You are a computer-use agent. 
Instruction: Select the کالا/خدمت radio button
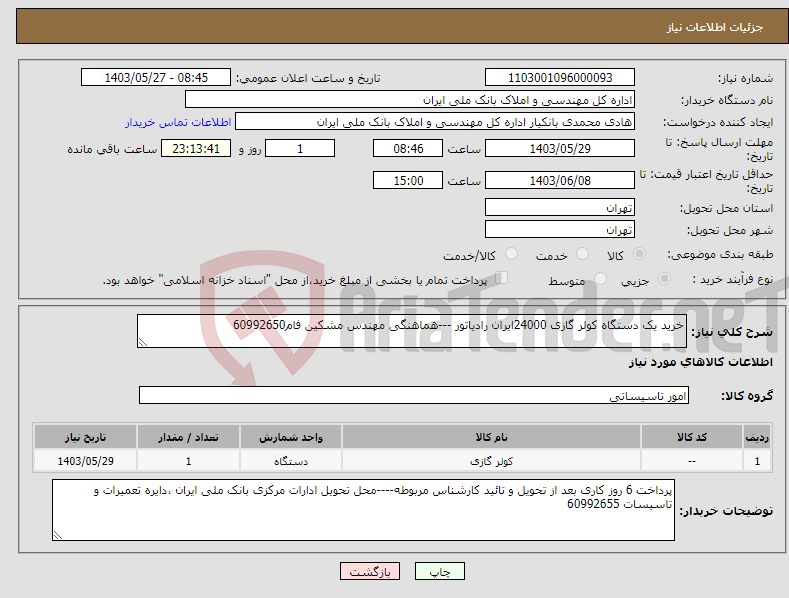click(511, 254)
